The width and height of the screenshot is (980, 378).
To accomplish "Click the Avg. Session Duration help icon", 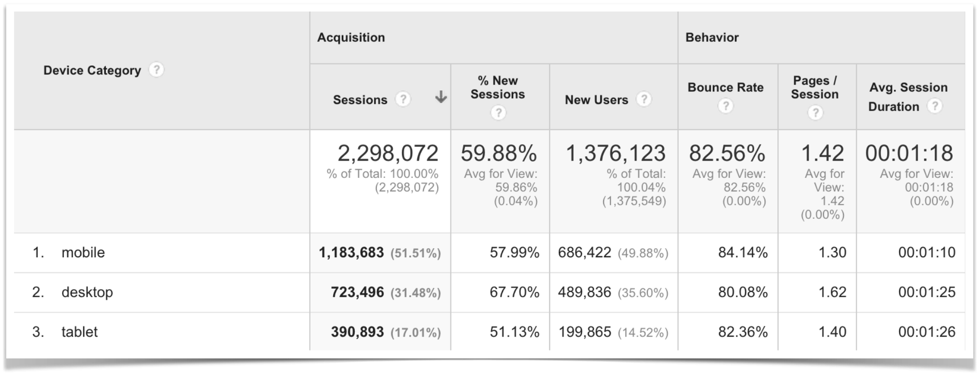I will tap(935, 107).
